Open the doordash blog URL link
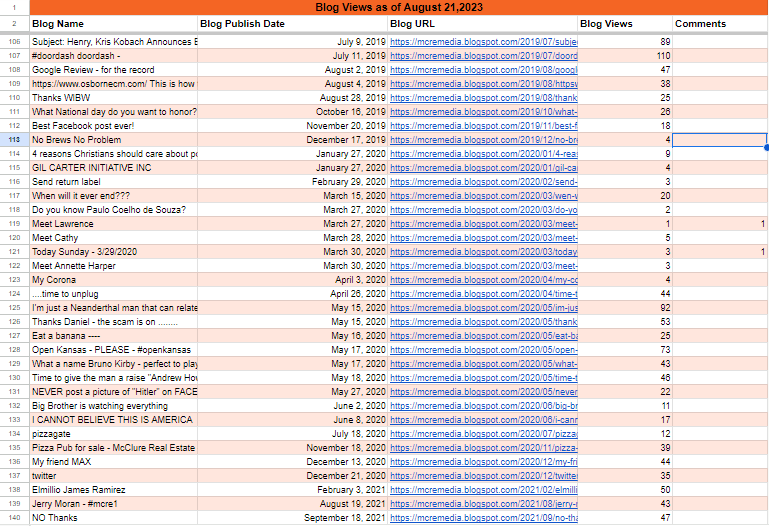This screenshot has height=526, width=769. [484, 56]
